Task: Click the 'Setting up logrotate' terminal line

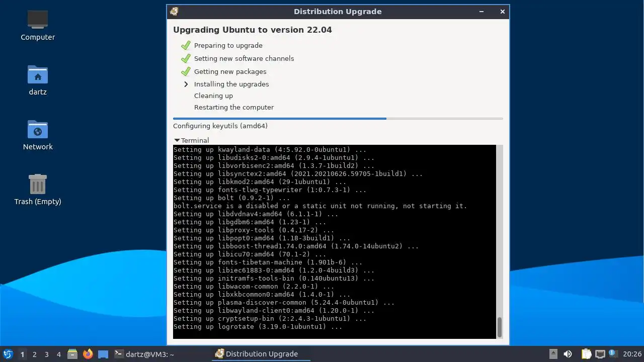Action: pyautogui.click(x=258, y=327)
